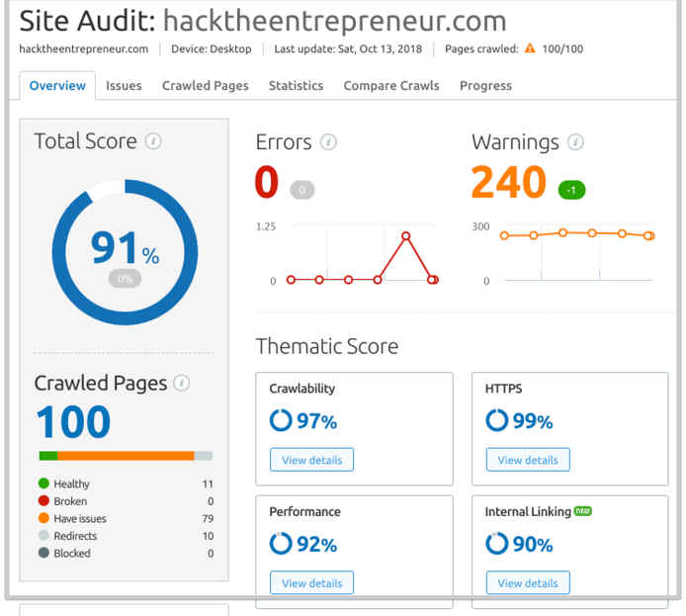Image resolution: width=686 pixels, height=616 pixels.
Task: Click the 91% total score donut chart
Action: click(125, 252)
